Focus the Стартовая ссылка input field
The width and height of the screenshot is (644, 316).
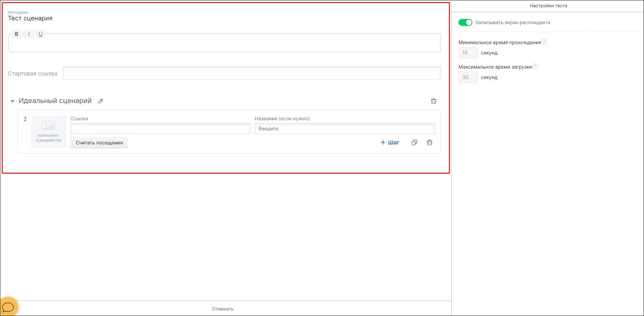252,73
